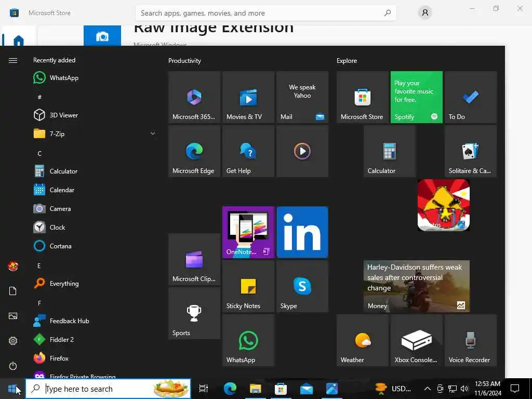Open notification Action Center
The width and height of the screenshot is (532, 399).
[515, 389]
